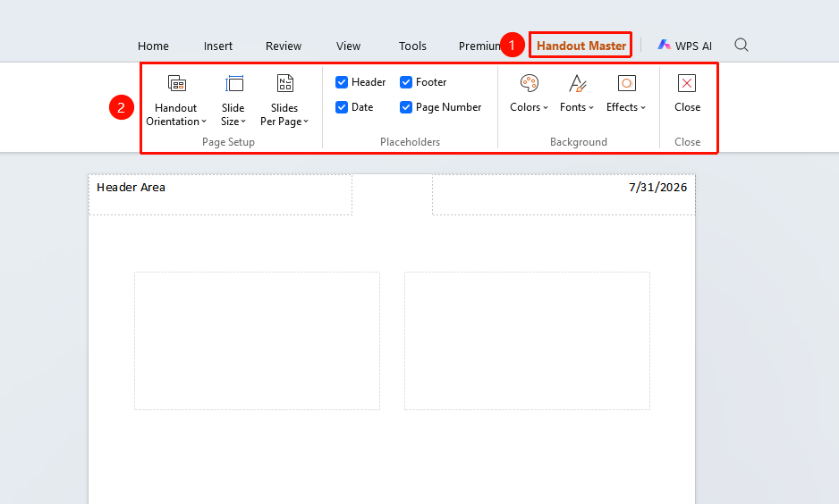Switch to the Home tab
839x504 pixels.
(x=153, y=46)
